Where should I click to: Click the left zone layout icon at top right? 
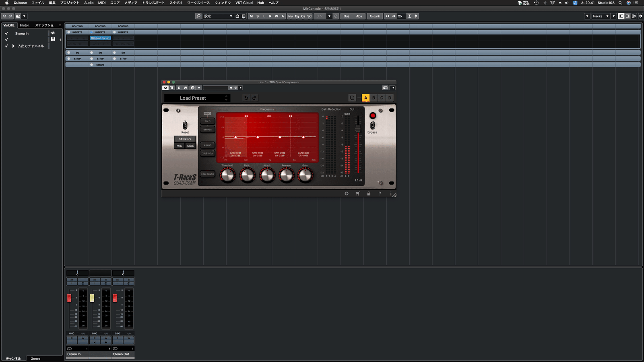[621, 16]
